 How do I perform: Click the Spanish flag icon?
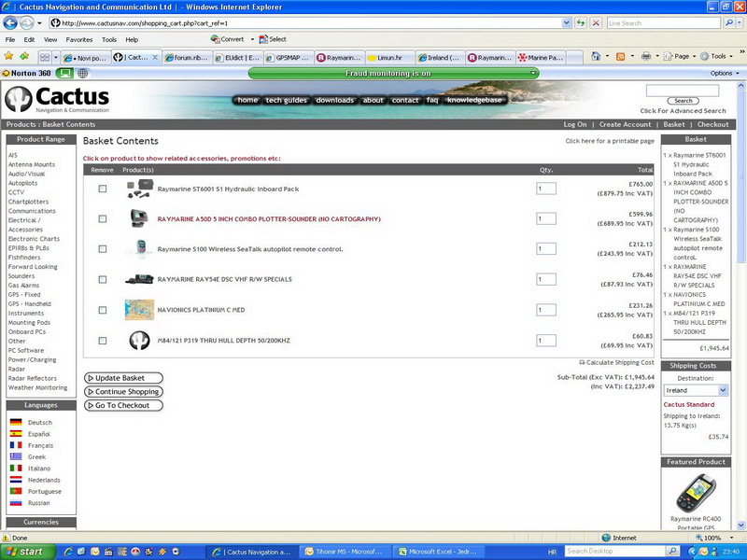tap(16, 434)
